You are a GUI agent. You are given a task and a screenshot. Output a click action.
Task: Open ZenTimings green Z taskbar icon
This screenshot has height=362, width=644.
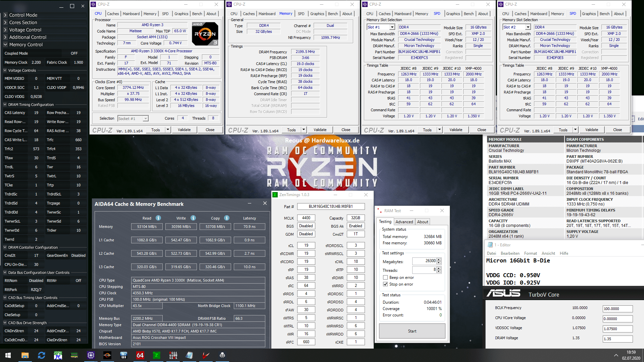156,355
